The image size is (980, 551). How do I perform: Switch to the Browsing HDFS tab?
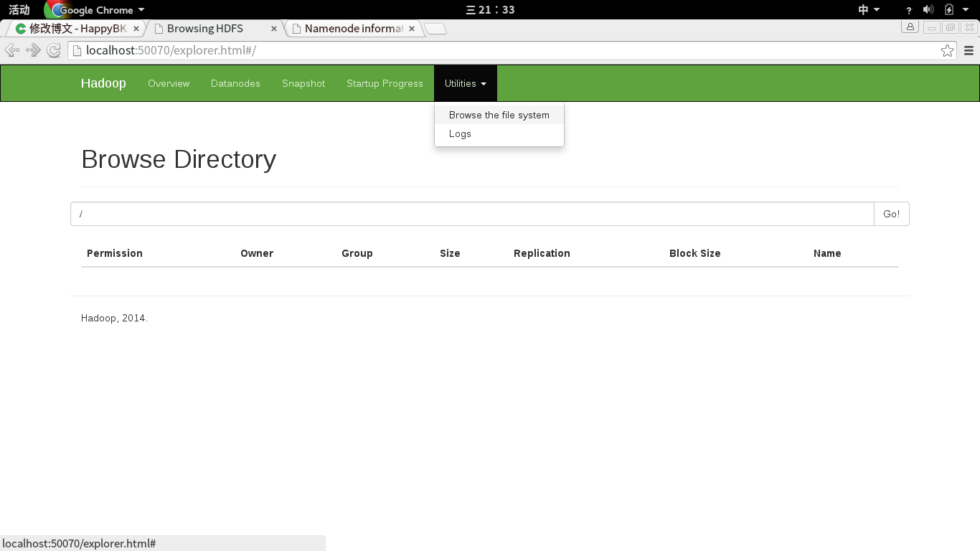coord(215,29)
